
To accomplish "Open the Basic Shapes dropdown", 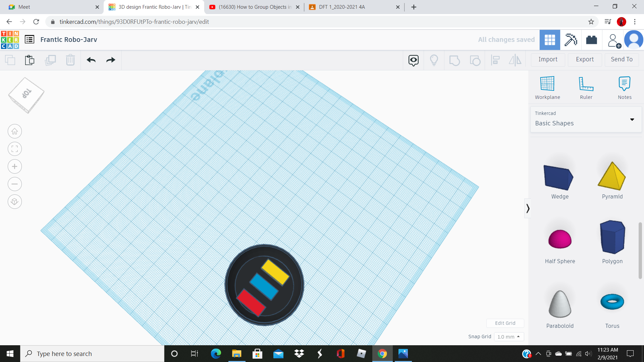I will tap(632, 119).
